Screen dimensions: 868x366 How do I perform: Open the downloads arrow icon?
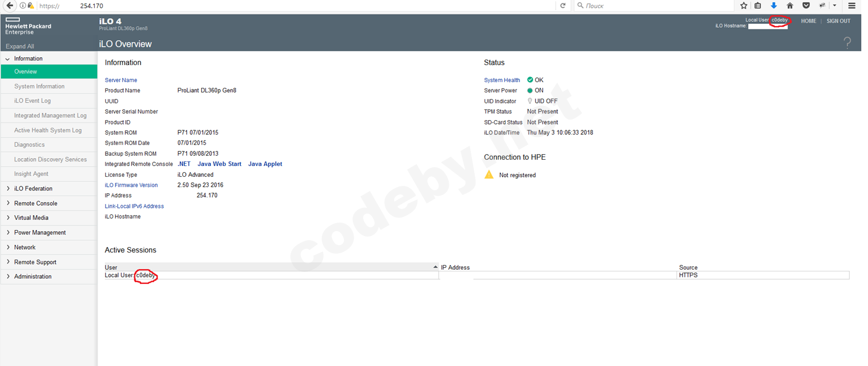(773, 5)
